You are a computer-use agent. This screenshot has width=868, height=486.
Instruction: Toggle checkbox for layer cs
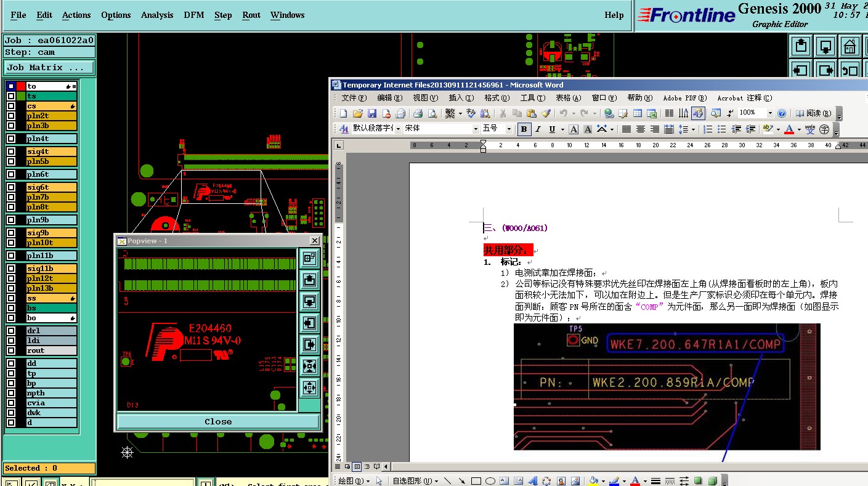(11, 106)
